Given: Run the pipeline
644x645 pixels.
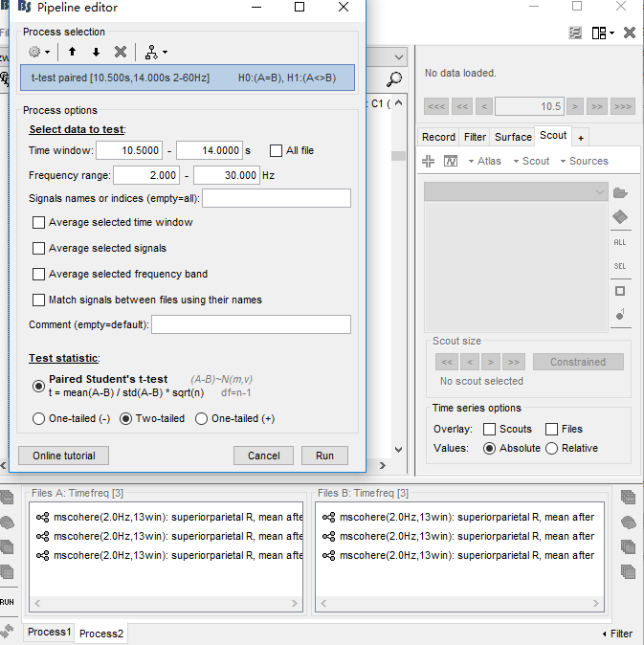Looking at the screenshot, I should (324, 456).
